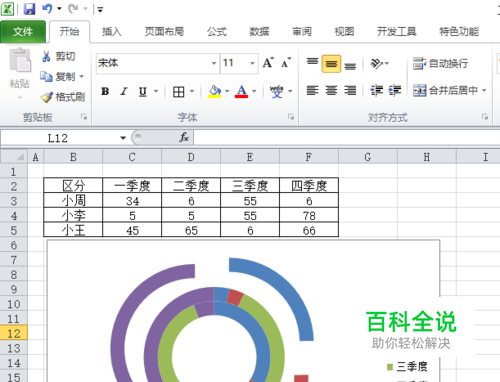
Task: Click the Redo arrow icon
Action: tap(73, 9)
